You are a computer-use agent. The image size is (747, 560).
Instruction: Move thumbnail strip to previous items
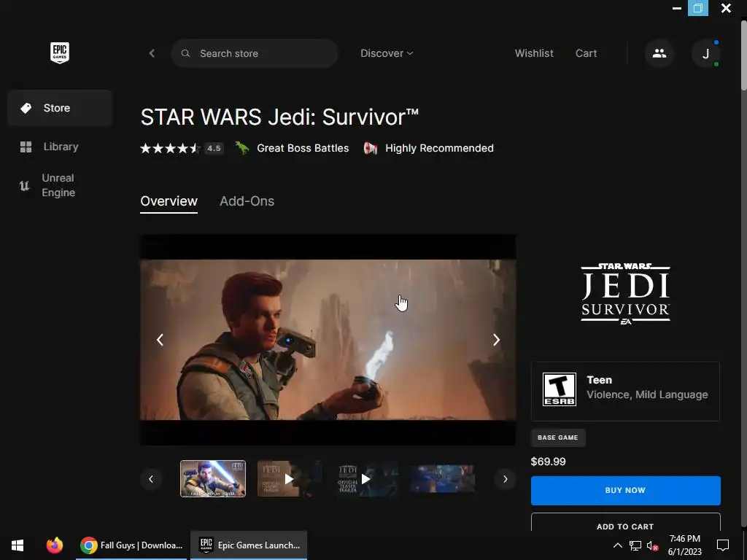click(151, 479)
